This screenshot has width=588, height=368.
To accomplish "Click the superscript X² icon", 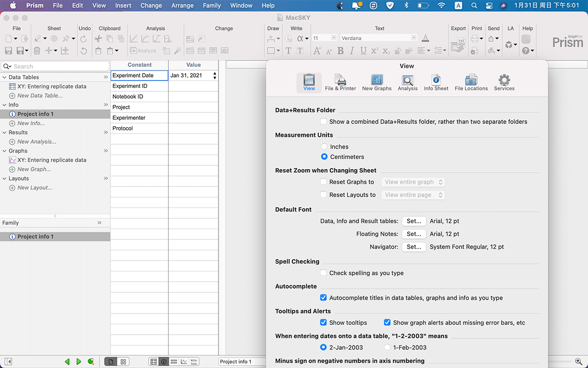I will (375, 51).
